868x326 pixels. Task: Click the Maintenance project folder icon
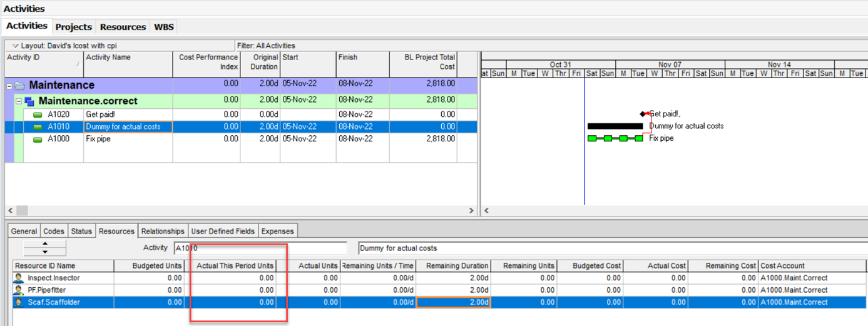[20, 86]
